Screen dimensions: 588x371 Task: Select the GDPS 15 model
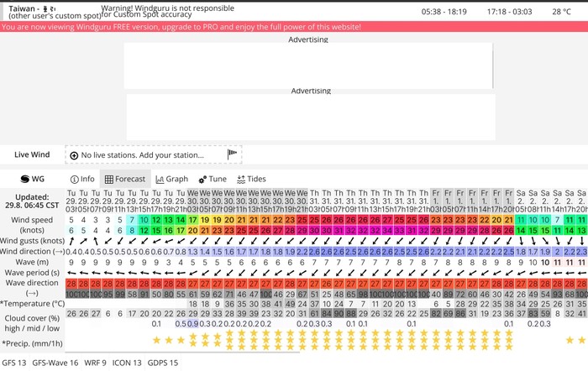[x=163, y=363]
